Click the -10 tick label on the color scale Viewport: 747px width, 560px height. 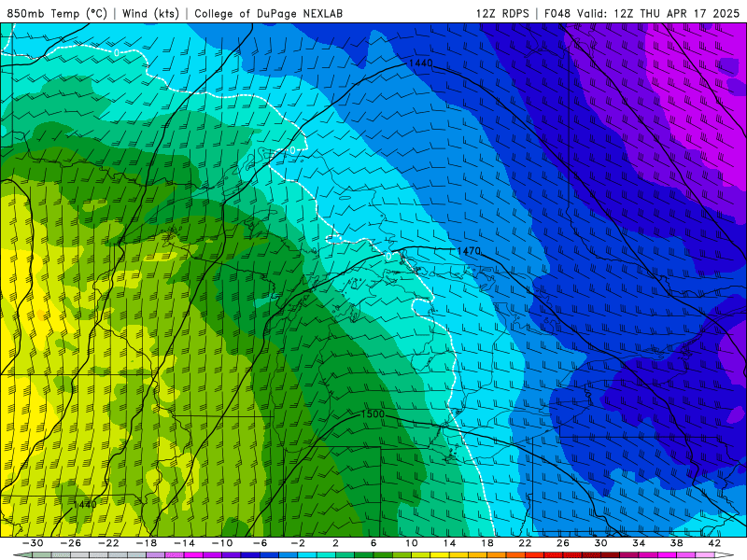[x=222, y=543]
